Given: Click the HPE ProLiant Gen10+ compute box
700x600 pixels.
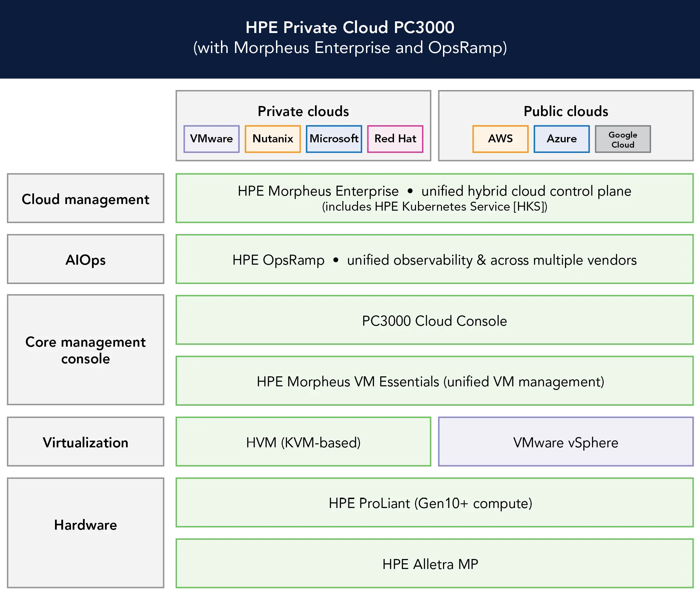Looking at the screenshot, I should [x=434, y=502].
